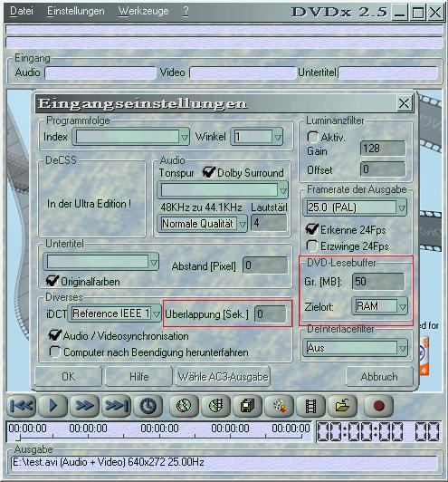Toggle the Originalfarben checkbox
Image resolution: width=448 pixels, height=482 pixels.
pos(52,281)
